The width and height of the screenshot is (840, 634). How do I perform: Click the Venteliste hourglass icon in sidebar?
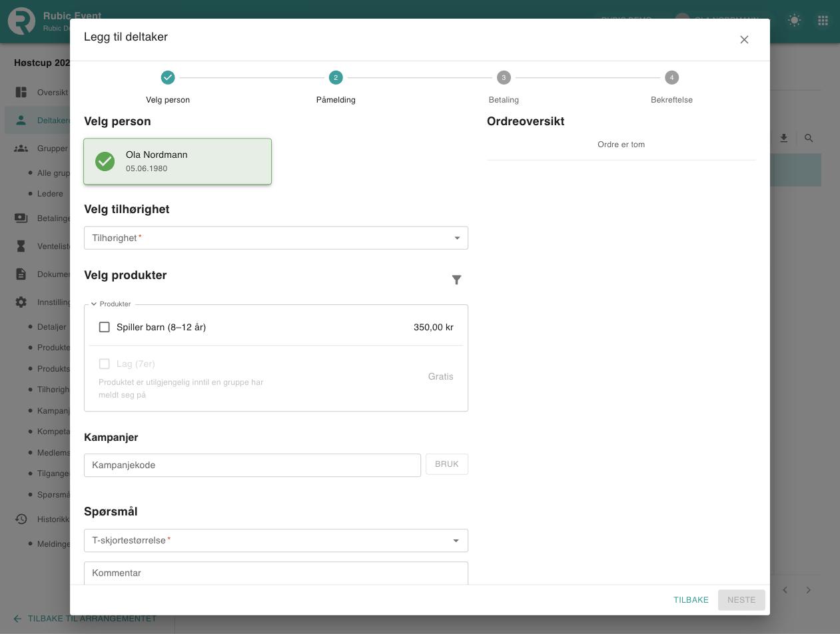pyautogui.click(x=21, y=246)
